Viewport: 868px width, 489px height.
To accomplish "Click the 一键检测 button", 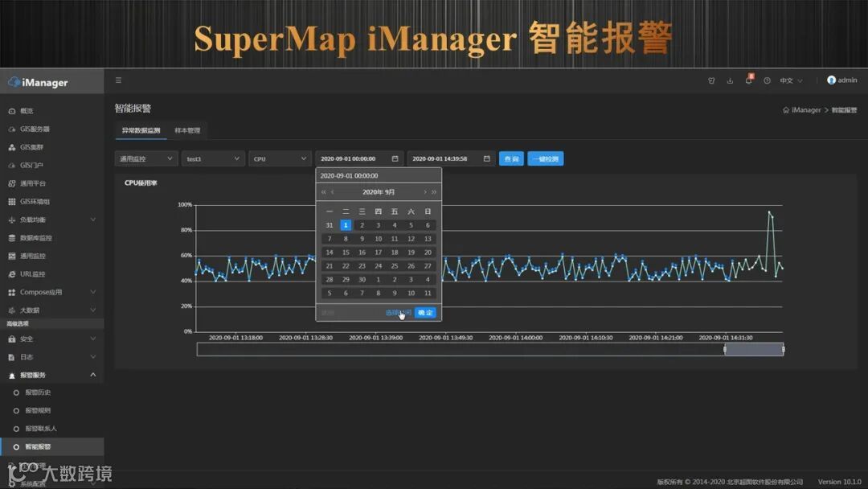I will [545, 159].
